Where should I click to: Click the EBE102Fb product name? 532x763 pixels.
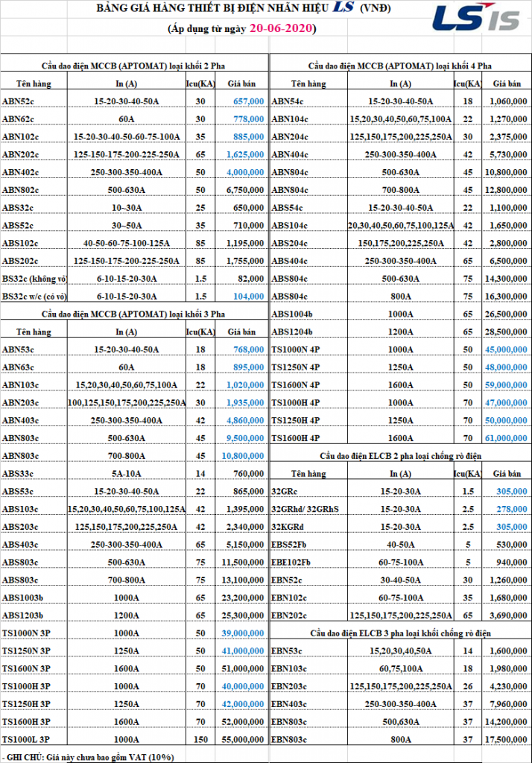[292, 562]
